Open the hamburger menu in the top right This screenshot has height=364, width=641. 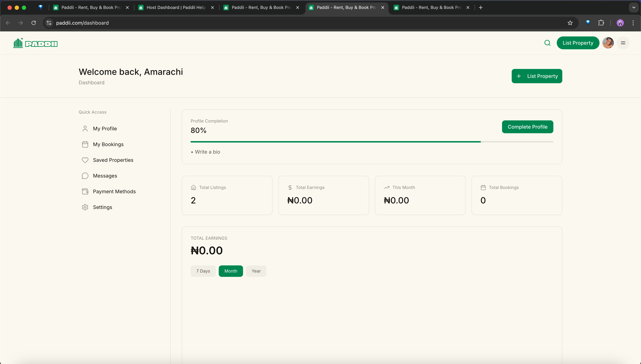[x=623, y=43]
